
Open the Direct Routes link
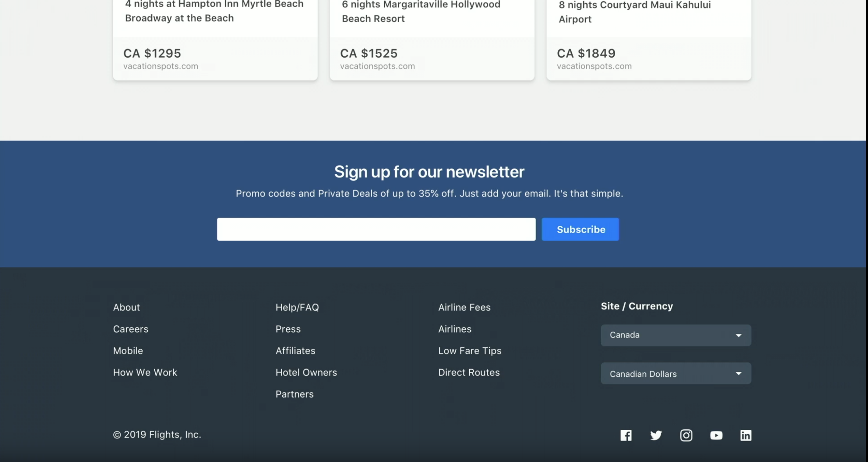click(469, 372)
